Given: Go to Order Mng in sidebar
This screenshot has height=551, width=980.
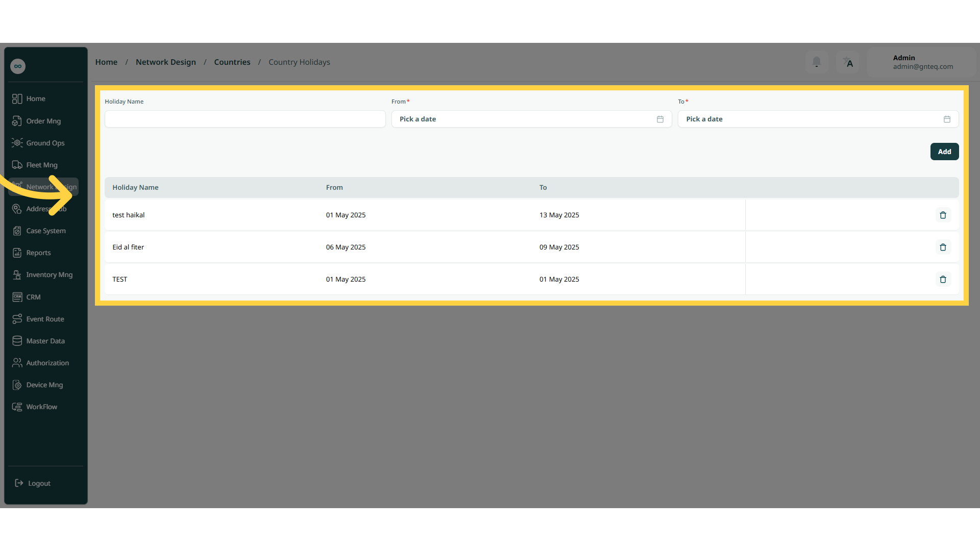Looking at the screenshot, I should [44, 121].
